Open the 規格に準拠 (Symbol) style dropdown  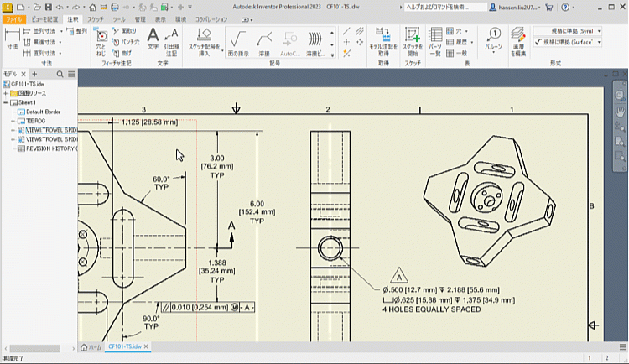[x=598, y=30]
